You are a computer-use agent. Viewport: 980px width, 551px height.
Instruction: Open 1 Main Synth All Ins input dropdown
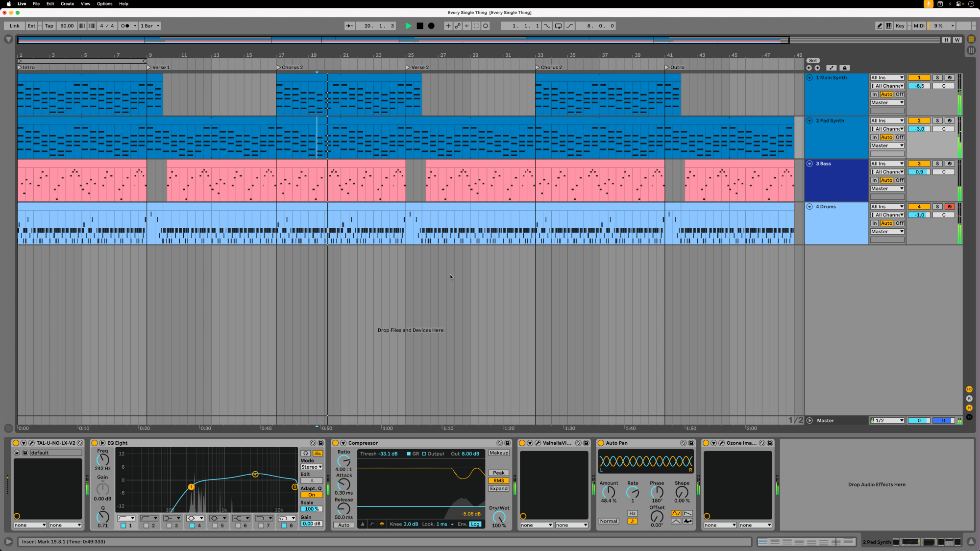pyautogui.click(x=887, y=78)
